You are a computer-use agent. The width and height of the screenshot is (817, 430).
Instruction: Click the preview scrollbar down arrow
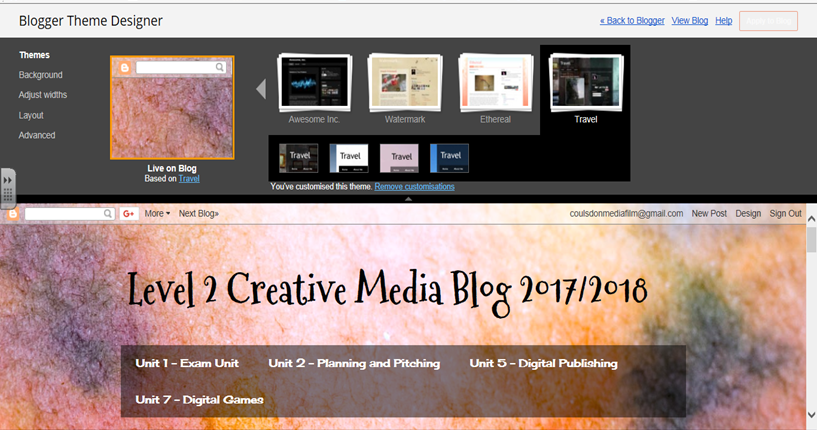tap(811, 415)
